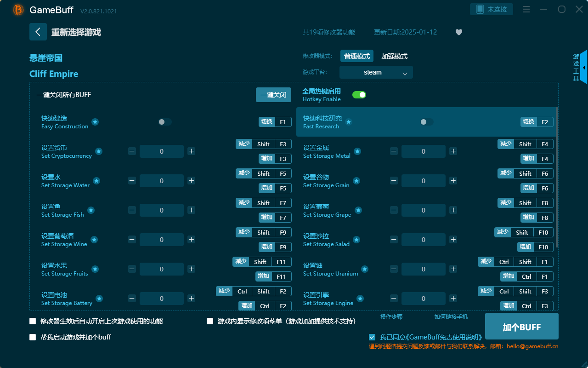Click the plus stepper next to 设置水
Screen dimensions: 588x368
[191, 180]
